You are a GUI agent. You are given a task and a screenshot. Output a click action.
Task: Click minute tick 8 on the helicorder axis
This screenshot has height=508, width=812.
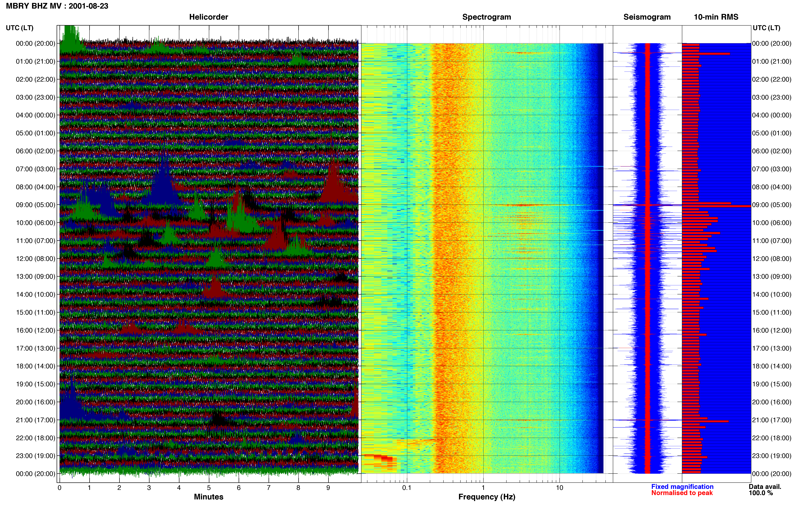[298, 487]
